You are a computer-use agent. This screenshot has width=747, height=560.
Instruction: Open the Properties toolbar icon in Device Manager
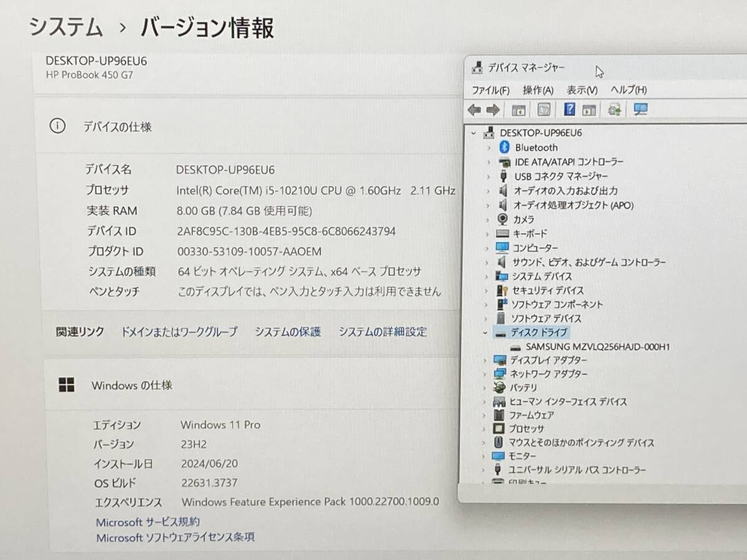click(544, 110)
